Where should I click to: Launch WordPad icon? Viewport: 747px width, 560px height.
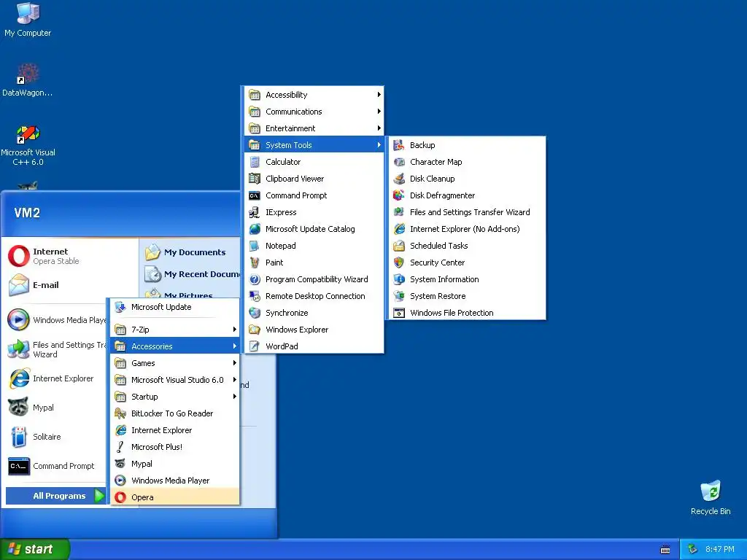point(255,346)
